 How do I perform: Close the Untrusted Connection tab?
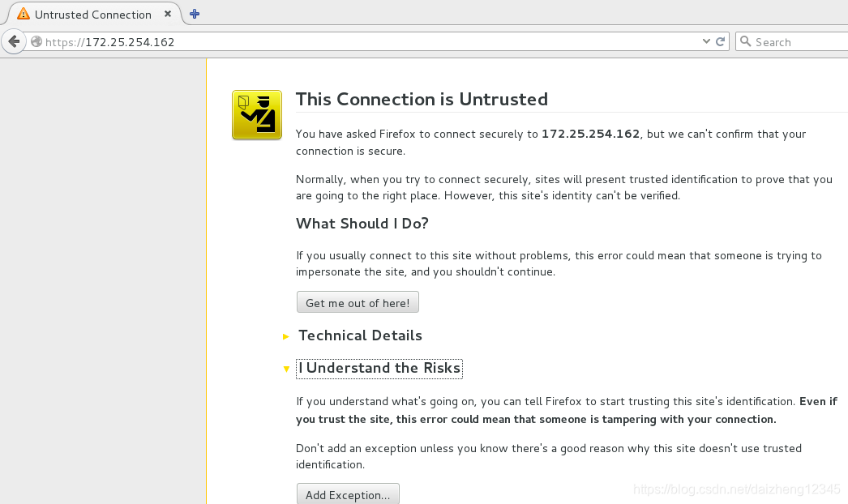click(x=168, y=14)
